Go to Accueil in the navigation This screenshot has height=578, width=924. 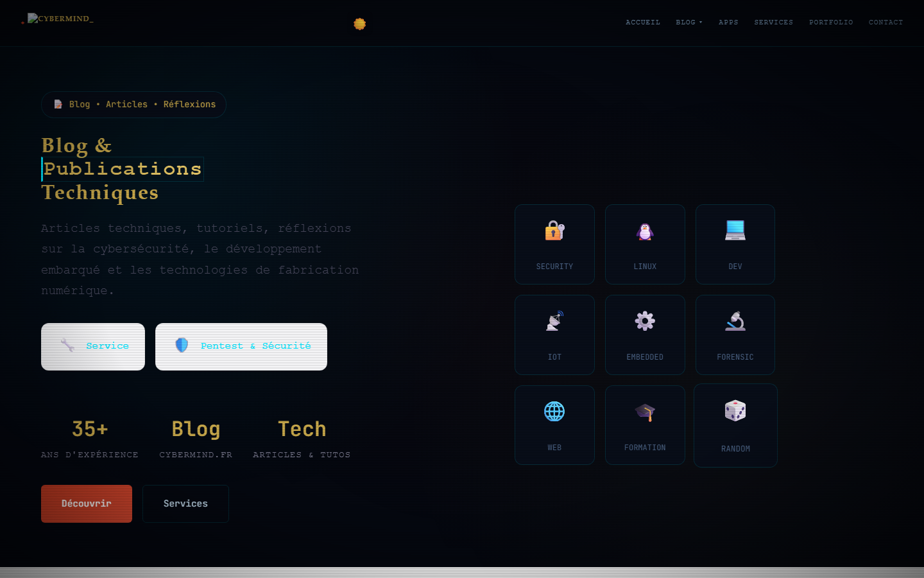pyautogui.click(x=643, y=22)
